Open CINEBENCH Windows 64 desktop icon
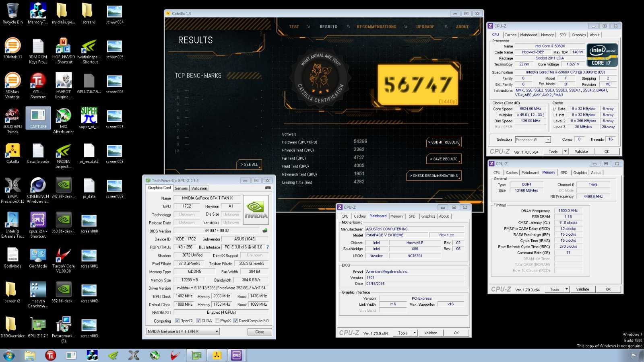Screen dimensions: 644x362 pyautogui.click(x=38, y=190)
